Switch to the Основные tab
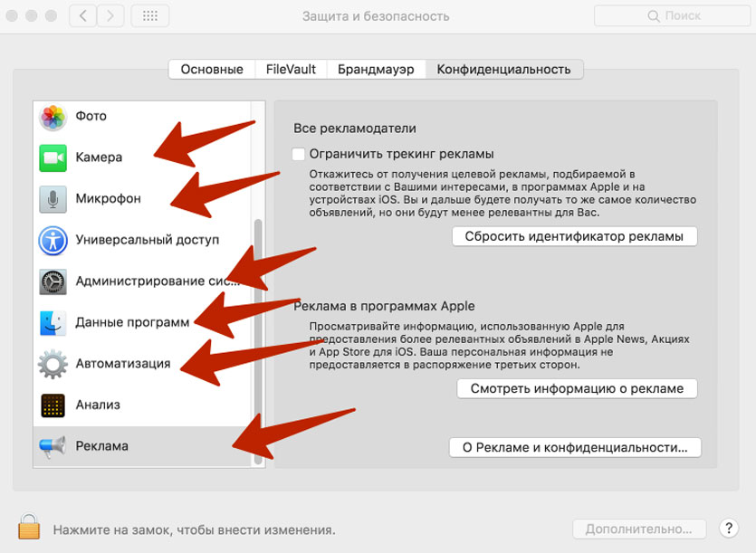This screenshot has width=756, height=553. (x=212, y=70)
